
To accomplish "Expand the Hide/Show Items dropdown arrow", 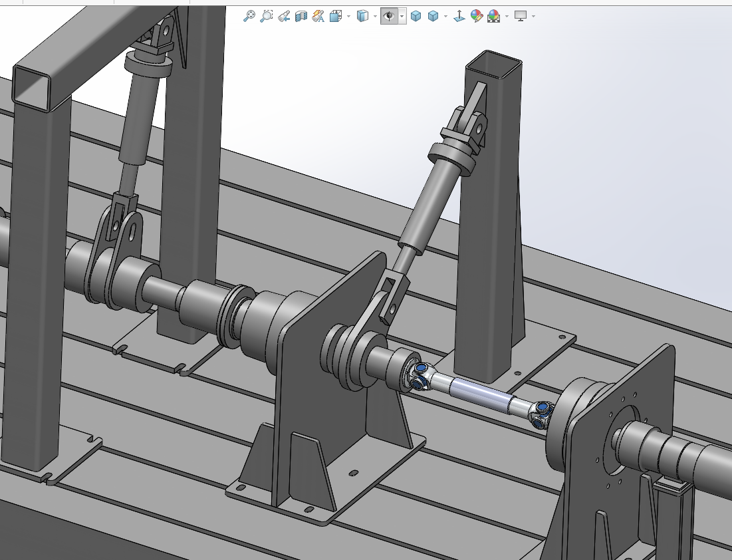I will 402,17.
